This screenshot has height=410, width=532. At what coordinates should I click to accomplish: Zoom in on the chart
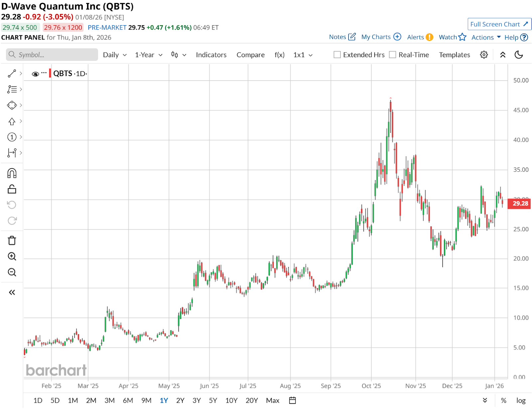coord(12,256)
